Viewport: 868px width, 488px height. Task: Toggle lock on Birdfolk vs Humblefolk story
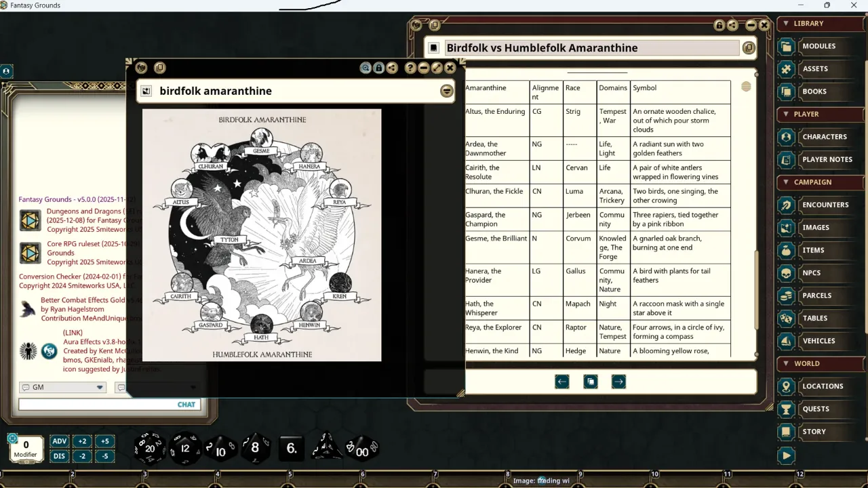pos(719,25)
